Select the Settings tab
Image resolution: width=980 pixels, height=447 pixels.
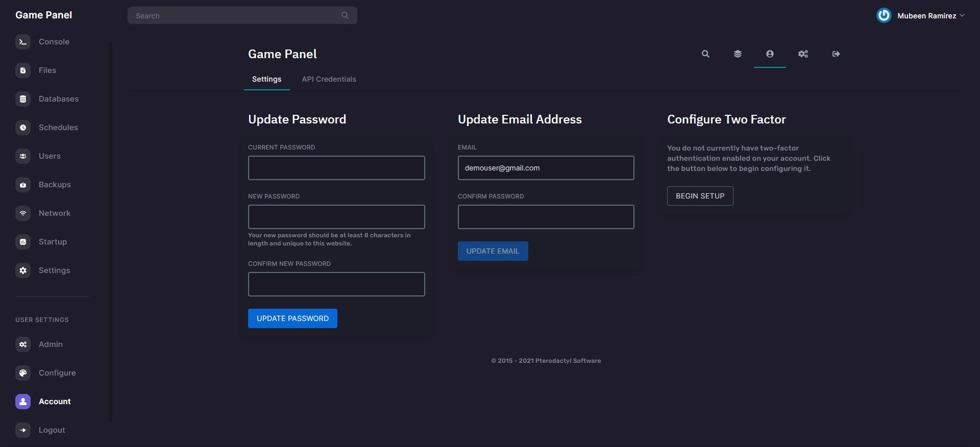pos(266,79)
